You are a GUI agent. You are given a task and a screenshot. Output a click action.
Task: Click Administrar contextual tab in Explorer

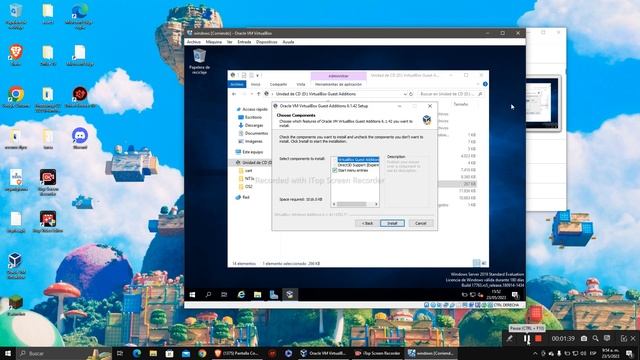(x=338, y=76)
